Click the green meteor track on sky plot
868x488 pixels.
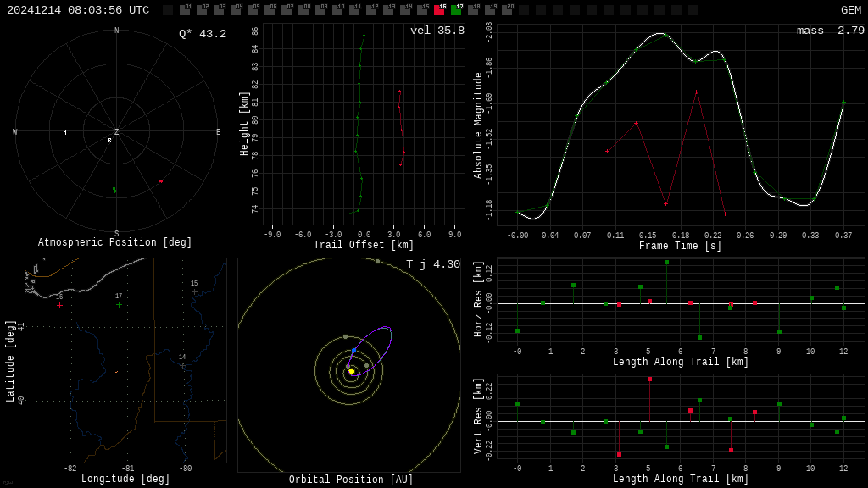(114, 190)
